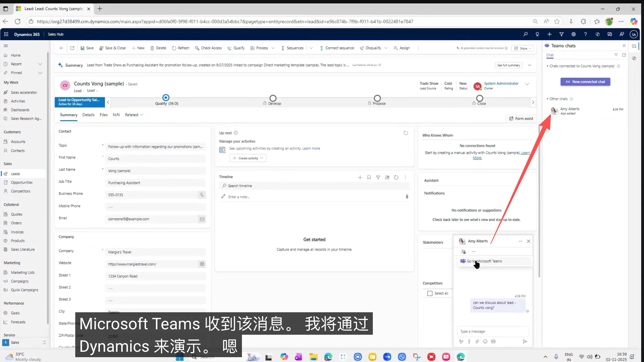Screen dimensions: 644x362
Task: Open the Process dropdown arrow
Action: [x=273, y=48]
